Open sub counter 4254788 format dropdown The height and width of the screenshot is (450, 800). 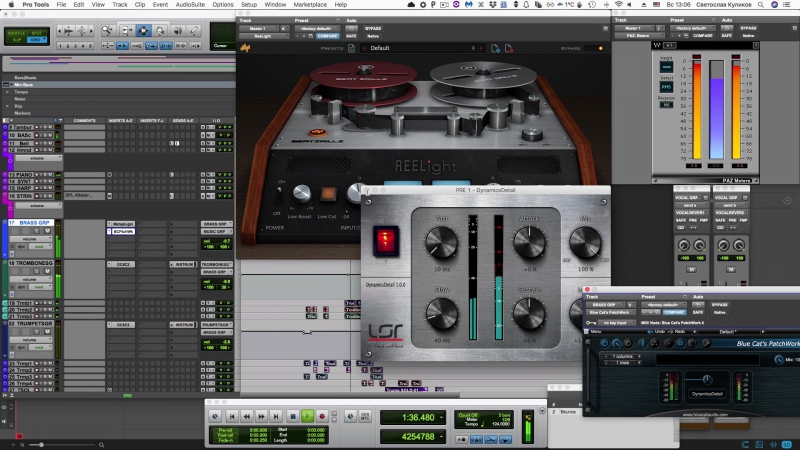click(x=442, y=437)
